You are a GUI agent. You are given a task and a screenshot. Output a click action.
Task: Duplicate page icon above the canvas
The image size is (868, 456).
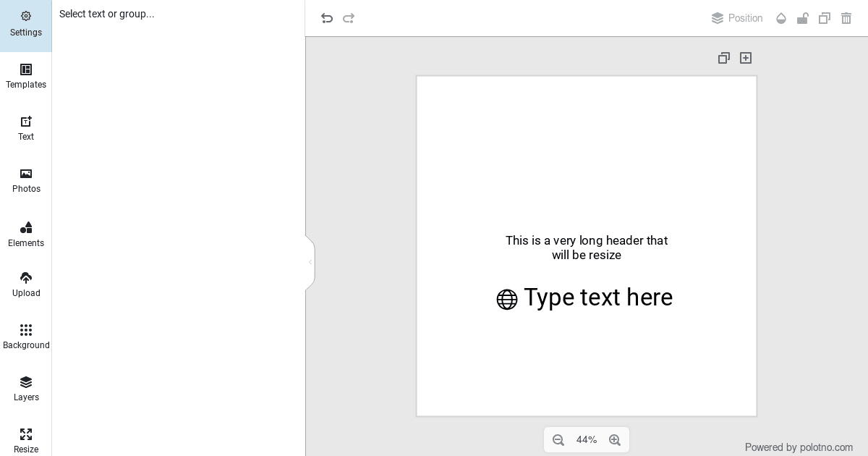point(724,58)
